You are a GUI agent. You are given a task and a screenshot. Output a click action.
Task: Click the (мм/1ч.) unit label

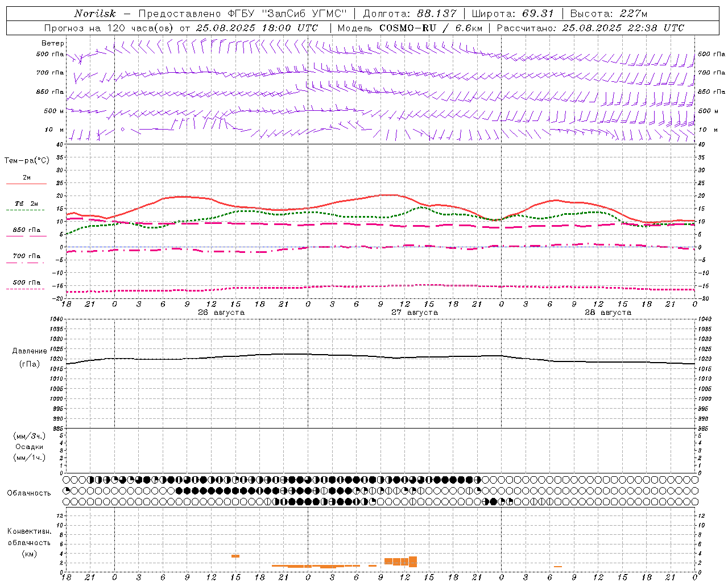[30, 458]
